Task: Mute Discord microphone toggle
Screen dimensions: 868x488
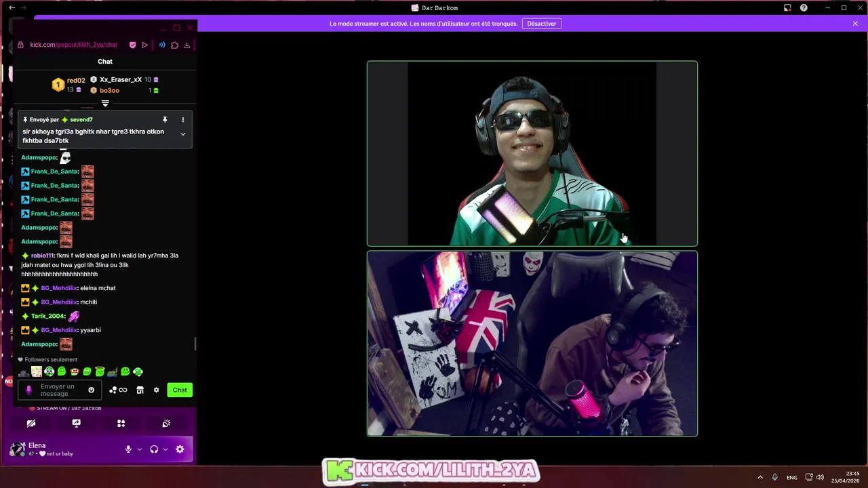Action: [x=128, y=449]
